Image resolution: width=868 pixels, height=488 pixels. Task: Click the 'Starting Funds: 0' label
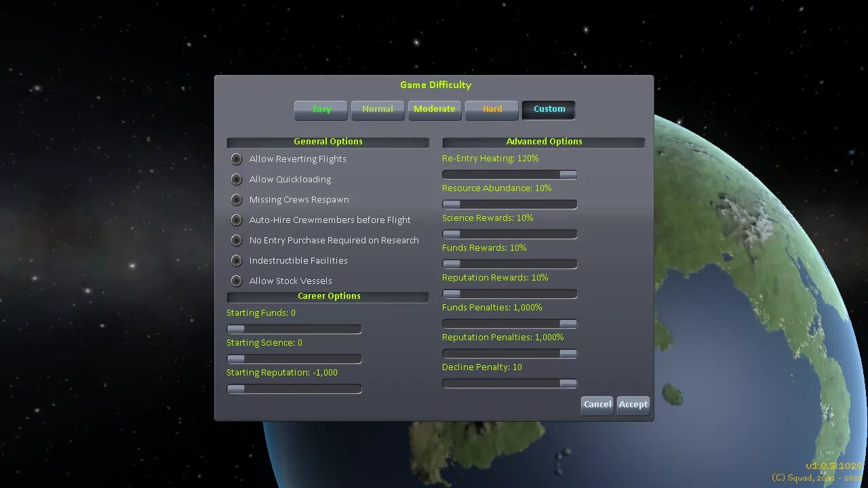pyautogui.click(x=261, y=313)
